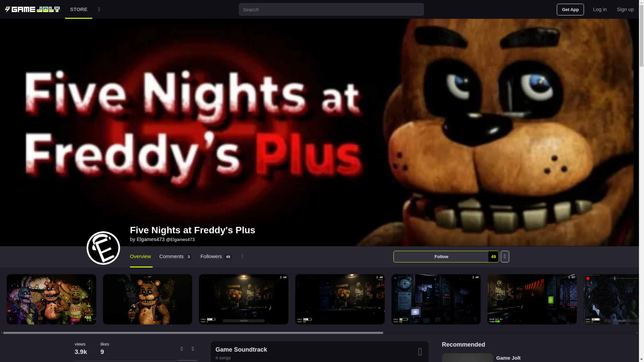Click the 3.9k views count
This screenshot has width=644, height=362.
[81, 352]
